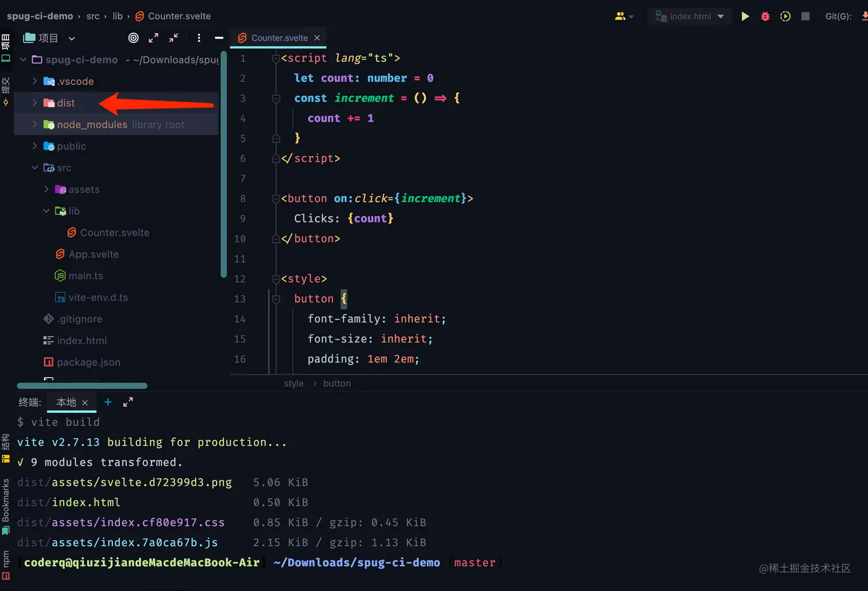
Task: Open the index.html run configuration dropdown
Action: (691, 16)
